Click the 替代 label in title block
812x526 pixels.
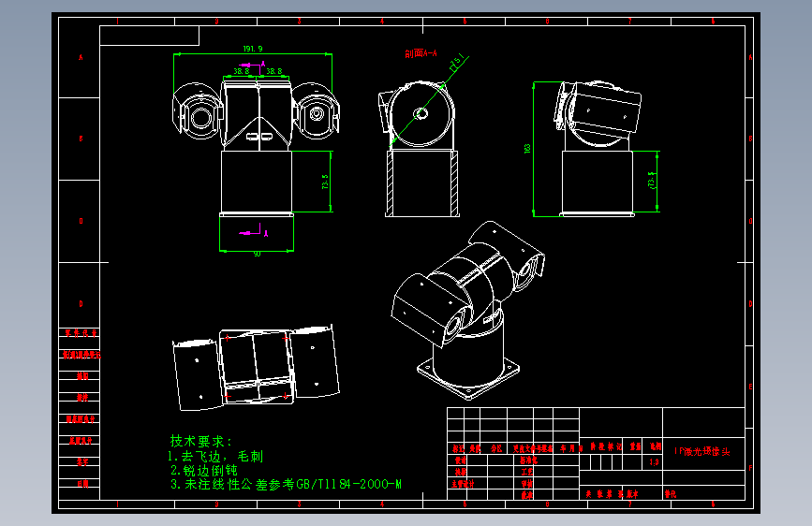671,494
